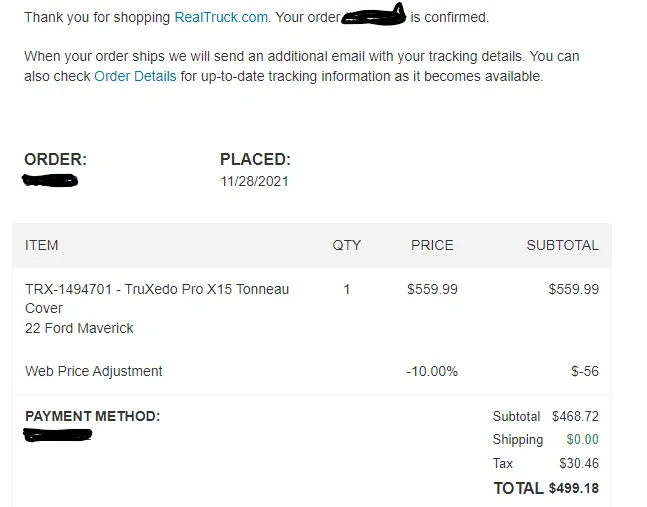Click the green $0.00 Shipping amount

[582, 440]
